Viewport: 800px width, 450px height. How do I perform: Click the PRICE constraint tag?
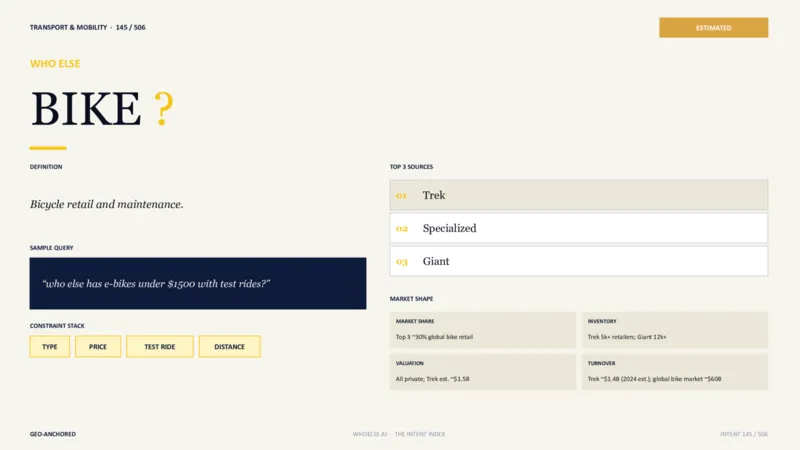98,346
